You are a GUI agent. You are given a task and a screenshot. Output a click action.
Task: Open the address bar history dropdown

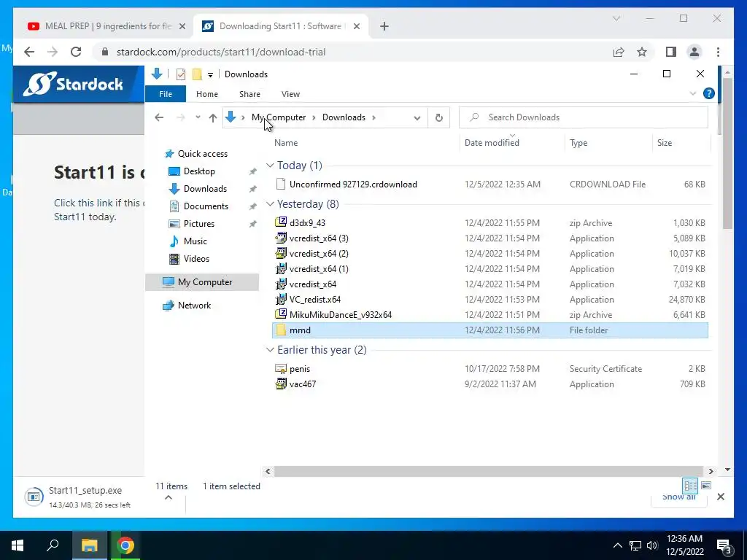coord(417,117)
